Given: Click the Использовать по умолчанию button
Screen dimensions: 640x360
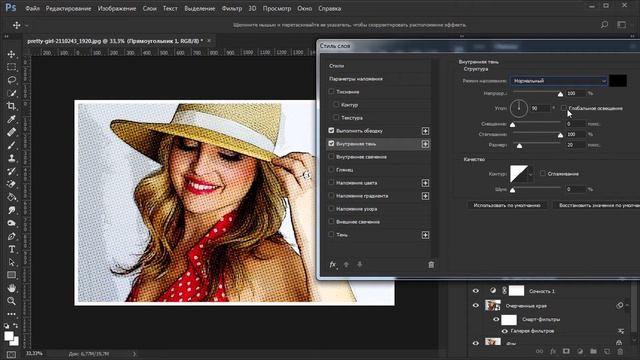Looking at the screenshot, I should pyautogui.click(x=507, y=205).
